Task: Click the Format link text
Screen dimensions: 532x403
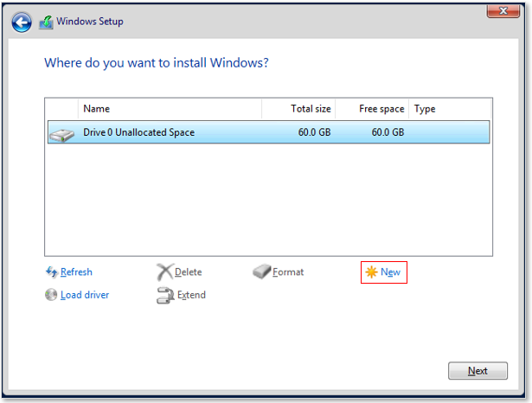Action: click(x=288, y=272)
